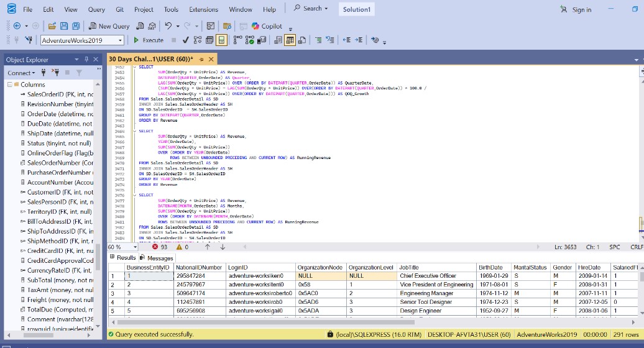Toggle the highlighted Include Actual Execution Plan button

(221, 40)
